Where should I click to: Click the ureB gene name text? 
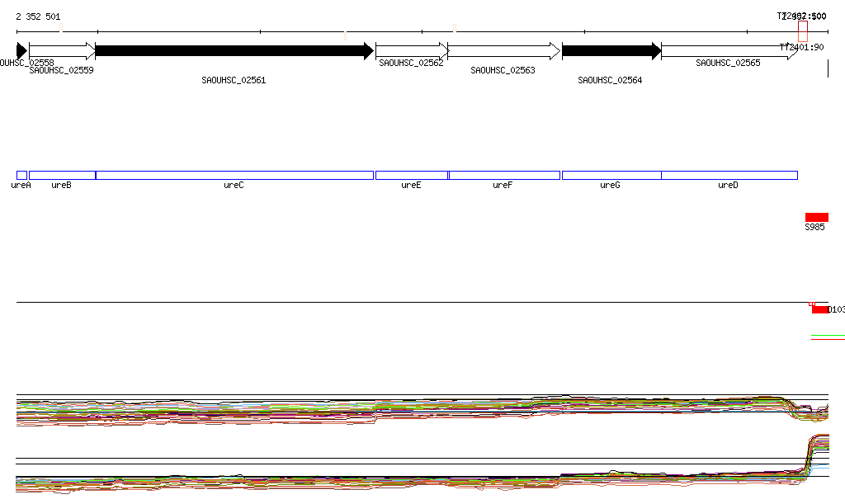coord(61,186)
